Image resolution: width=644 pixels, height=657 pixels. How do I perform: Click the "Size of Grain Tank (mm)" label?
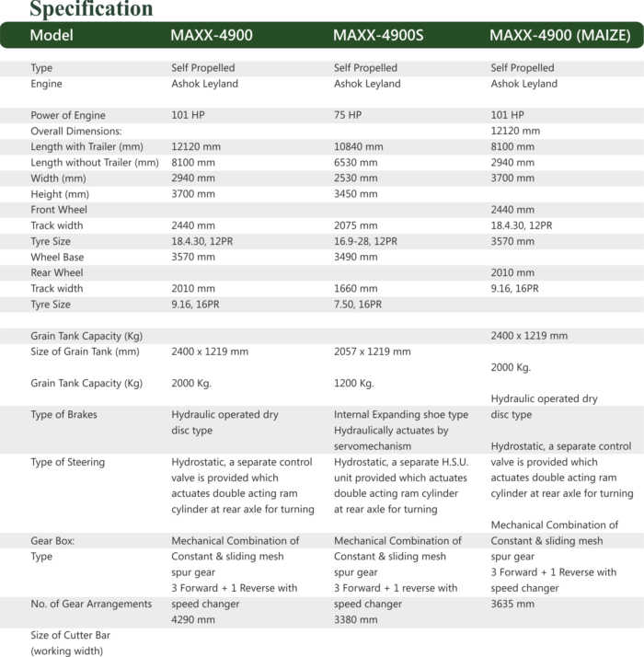[x=85, y=352]
